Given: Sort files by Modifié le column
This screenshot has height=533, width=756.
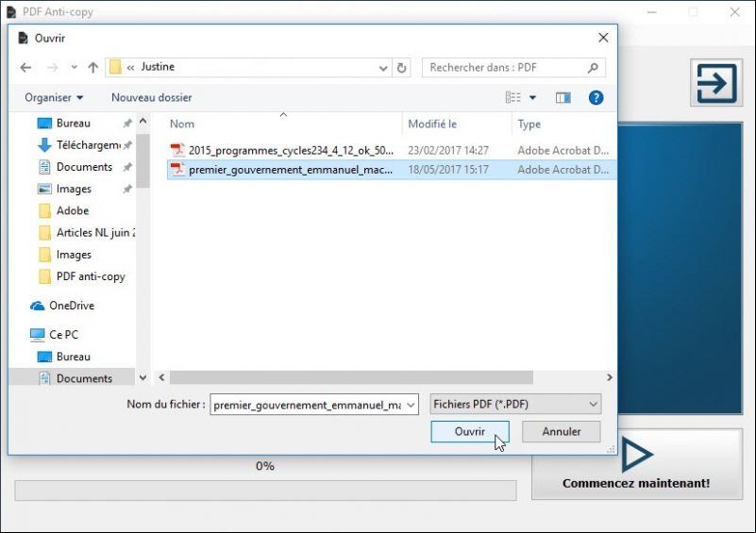Looking at the screenshot, I should tap(432, 124).
